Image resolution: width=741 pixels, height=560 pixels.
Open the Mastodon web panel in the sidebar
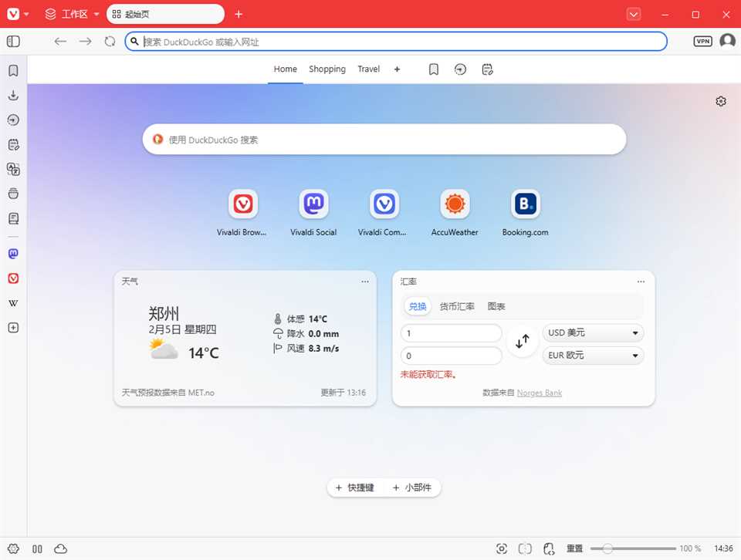pos(13,254)
